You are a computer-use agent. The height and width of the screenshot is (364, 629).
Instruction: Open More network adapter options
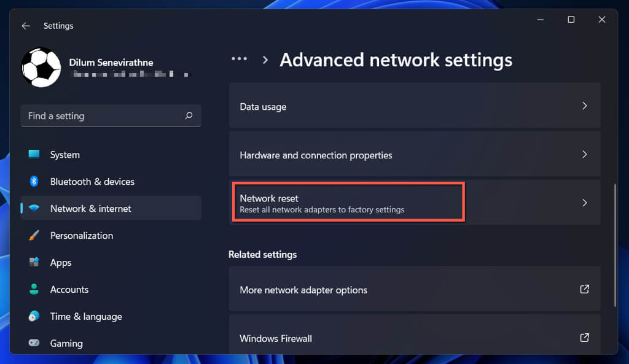click(x=303, y=290)
